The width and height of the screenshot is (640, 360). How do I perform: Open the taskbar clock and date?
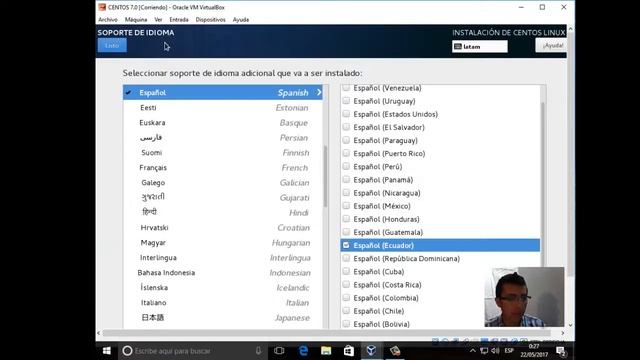[x=534, y=351]
